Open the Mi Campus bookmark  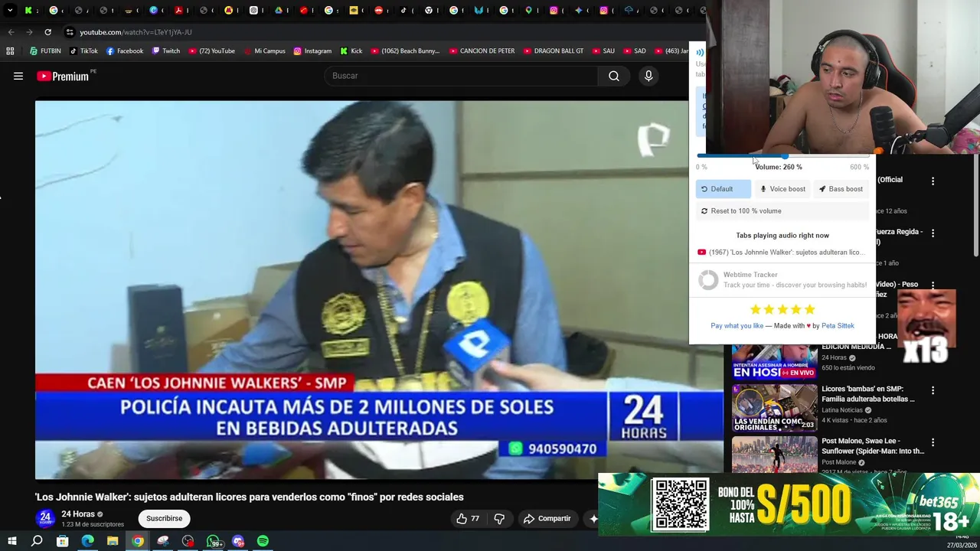(265, 51)
